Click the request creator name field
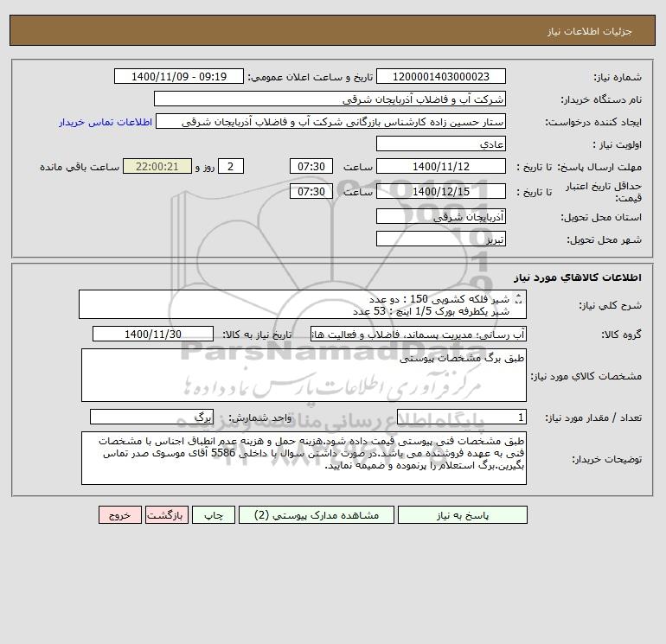Viewport: 666px width, 644px height. [x=330, y=121]
